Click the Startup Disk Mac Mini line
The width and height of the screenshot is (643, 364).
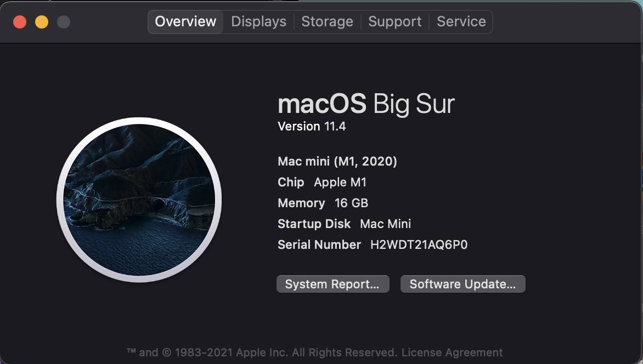[344, 224]
